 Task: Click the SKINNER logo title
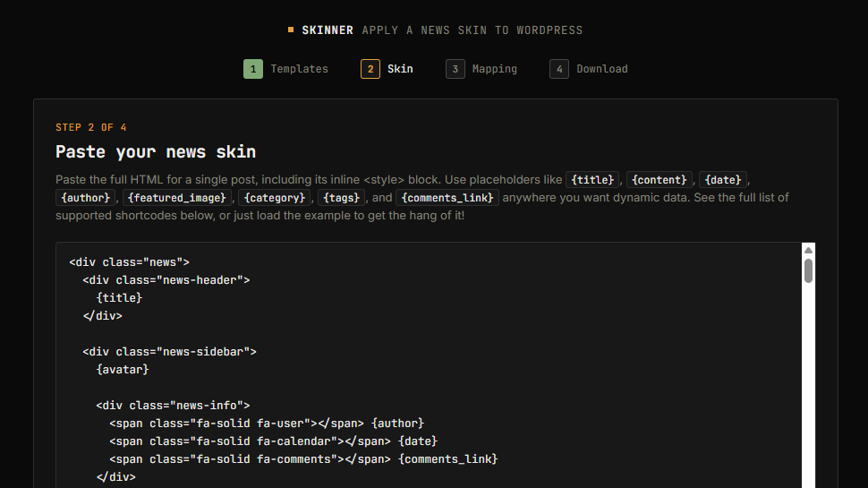pyautogui.click(x=328, y=30)
